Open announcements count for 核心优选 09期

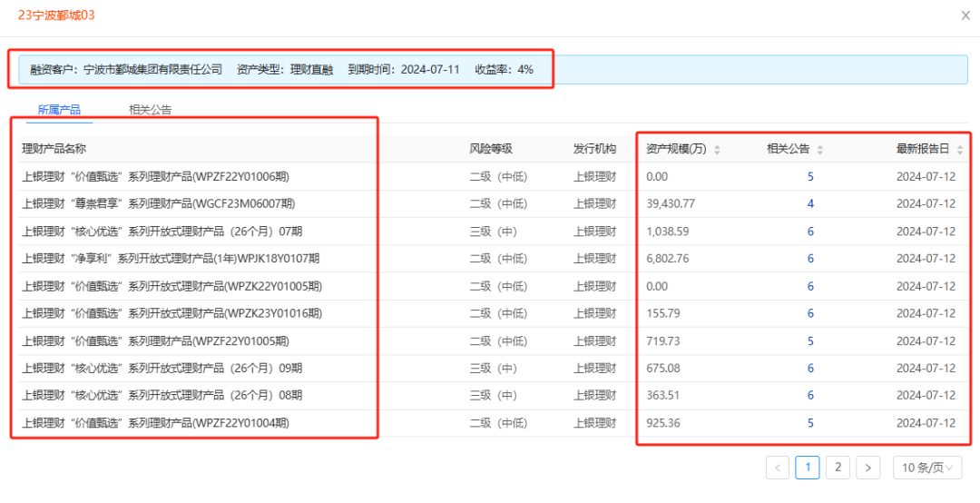(x=810, y=369)
